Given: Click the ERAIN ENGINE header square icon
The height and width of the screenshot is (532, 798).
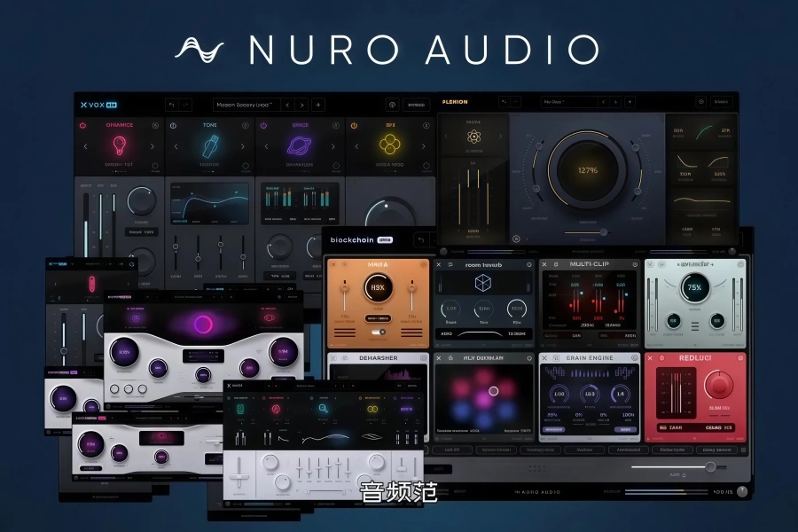Looking at the screenshot, I should click(x=556, y=358).
